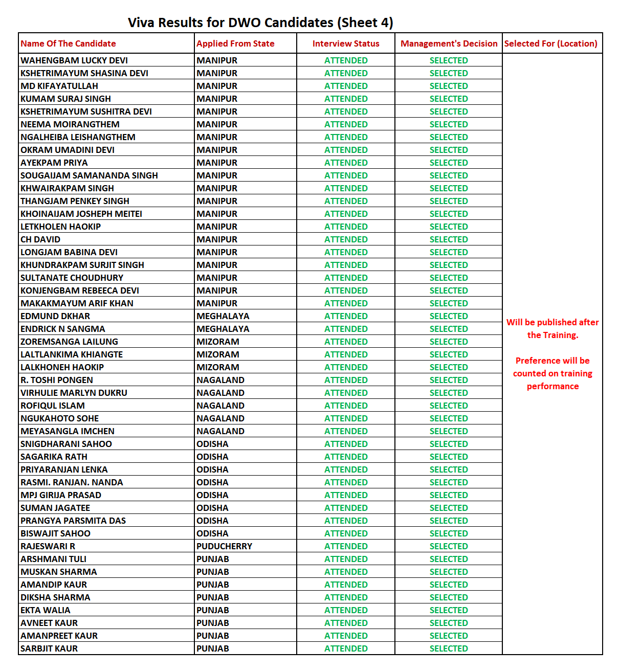Viewport: 620px width, 672px height.
Task: Select the WAHENGBAM LUCKY DEVI name cell
Action: 74,60
